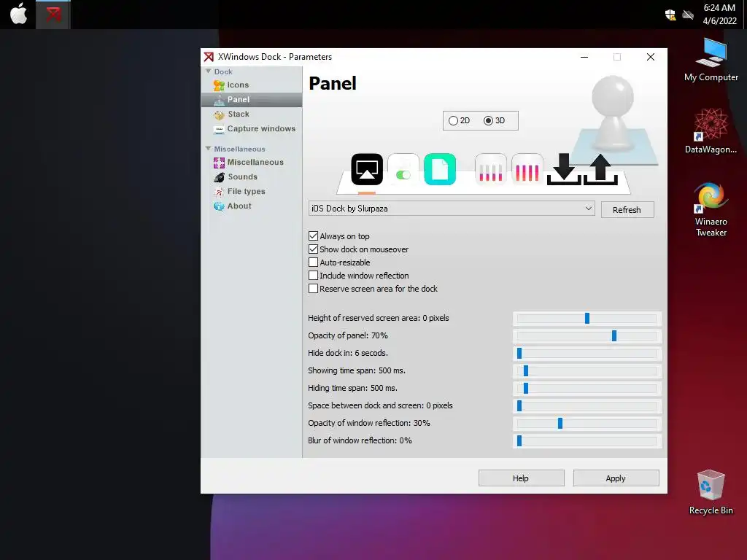Click the Stack section icon in sidebar
The image size is (747, 560).
click(x=219, y=114)
